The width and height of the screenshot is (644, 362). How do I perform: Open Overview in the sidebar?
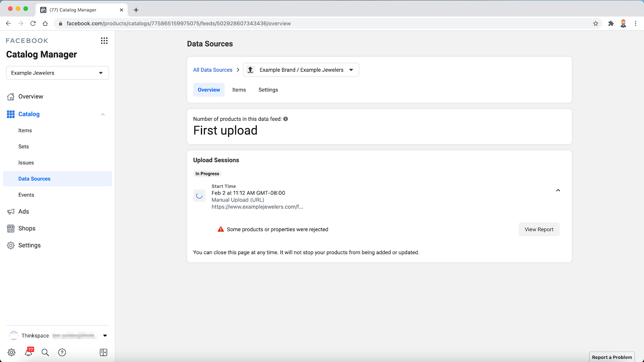click(x=31, y=97)
